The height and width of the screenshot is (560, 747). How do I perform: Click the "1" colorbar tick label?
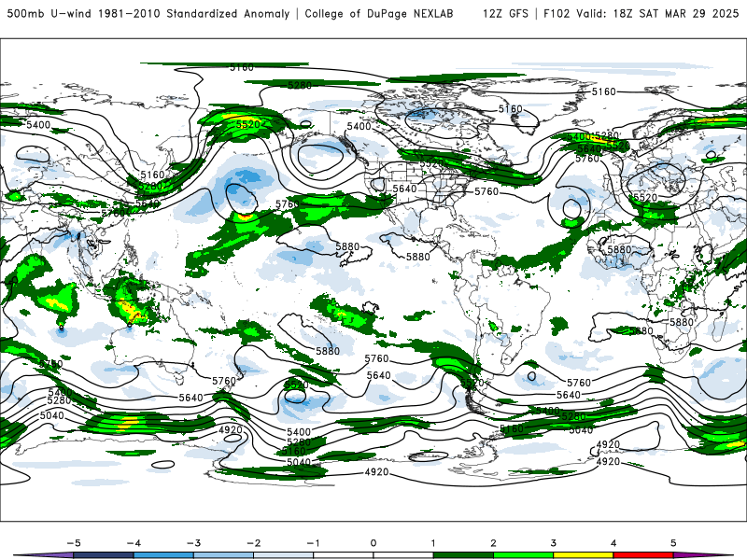tap(433, 543)
